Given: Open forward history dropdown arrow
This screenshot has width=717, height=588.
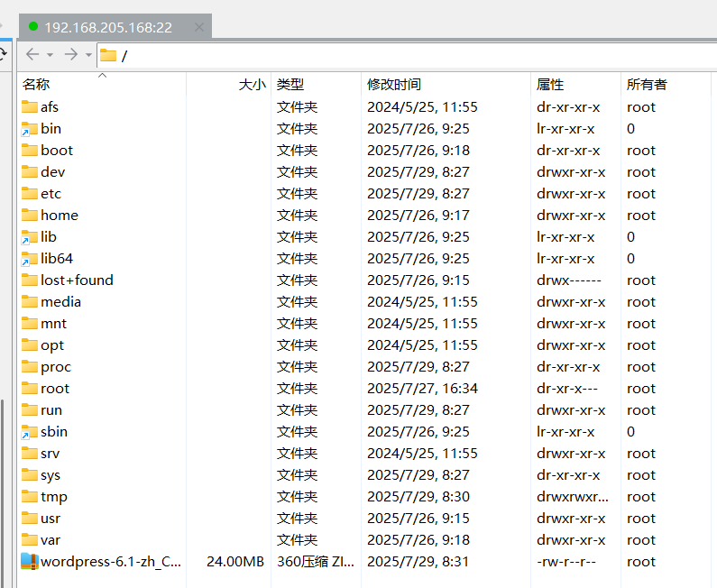Looking at the screenshot, I should 88,55.
